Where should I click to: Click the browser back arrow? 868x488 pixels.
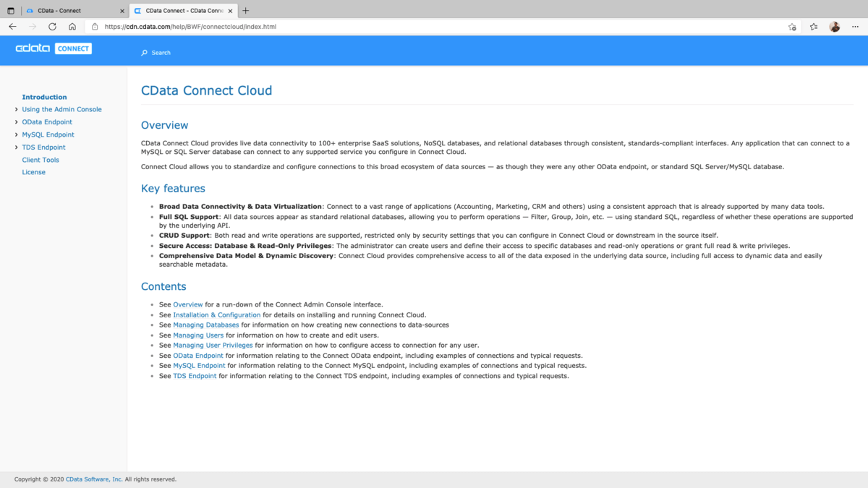click(x=12, y=27)
